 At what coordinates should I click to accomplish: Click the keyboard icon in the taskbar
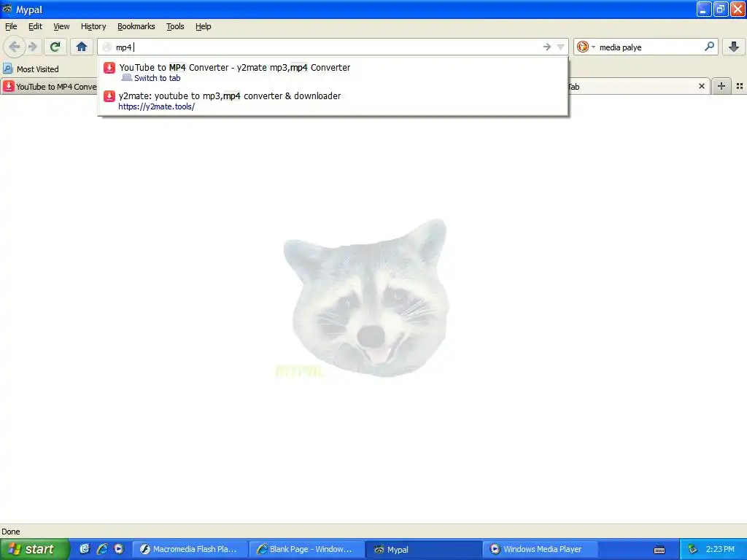coord(659,550)
